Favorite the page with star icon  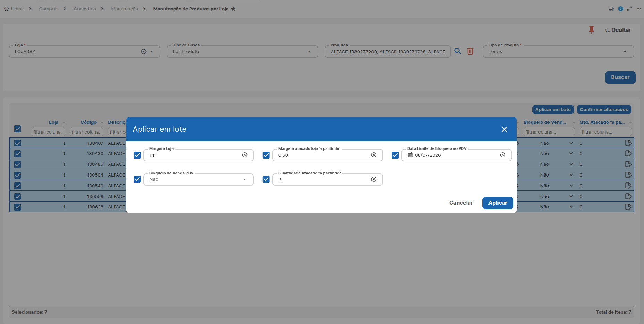click(233, 9)
